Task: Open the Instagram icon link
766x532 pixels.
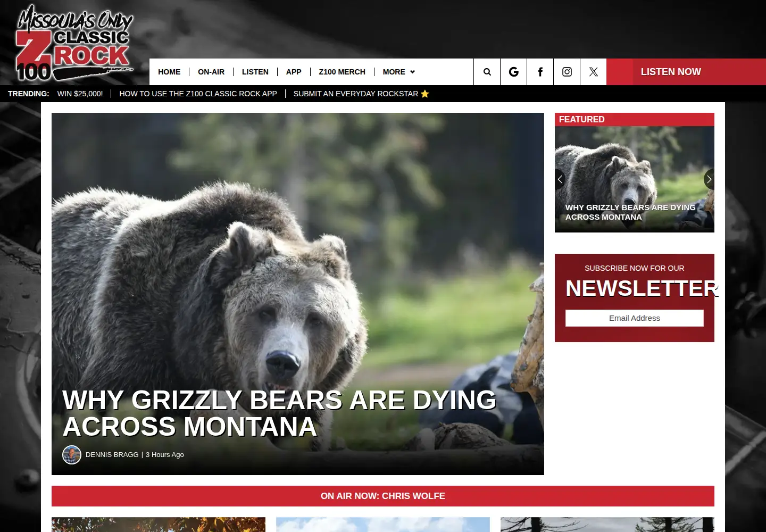Action: point(567,72)
